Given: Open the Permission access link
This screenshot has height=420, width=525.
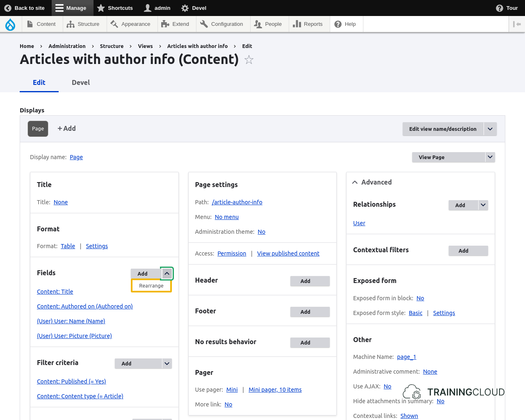Looking at the screenshot, I should tap(232, 253).
